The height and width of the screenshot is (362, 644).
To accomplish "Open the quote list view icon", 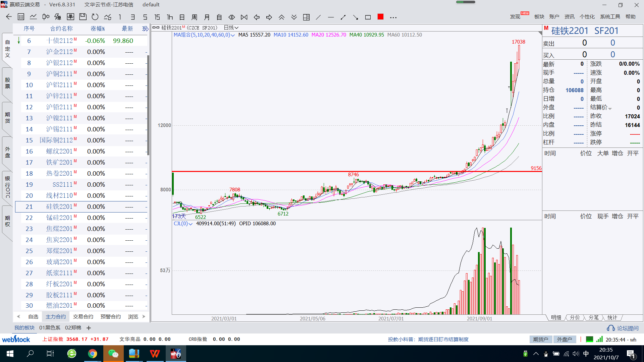I will (21, 17).
